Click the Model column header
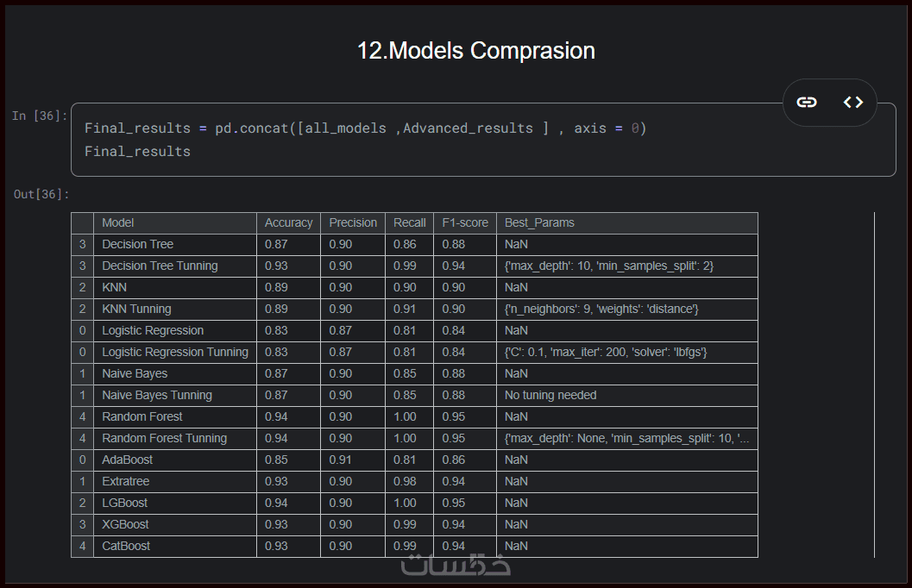912x588 pixels. [x=118, y=222]
